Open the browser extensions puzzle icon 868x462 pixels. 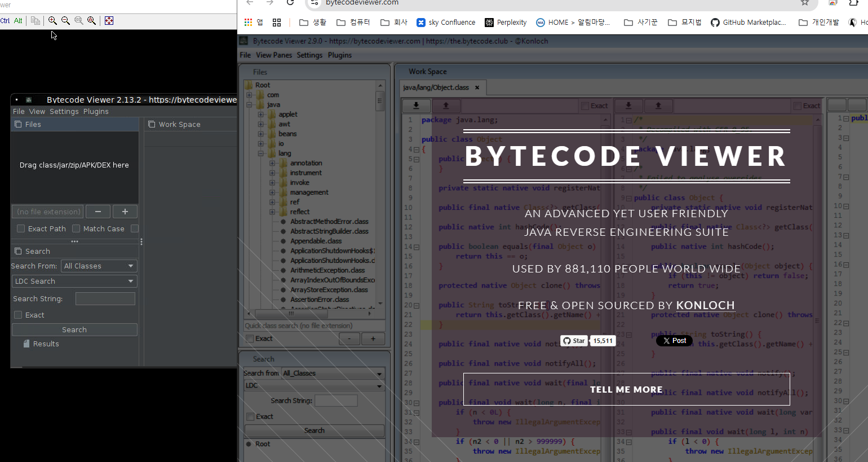[854, 2]
